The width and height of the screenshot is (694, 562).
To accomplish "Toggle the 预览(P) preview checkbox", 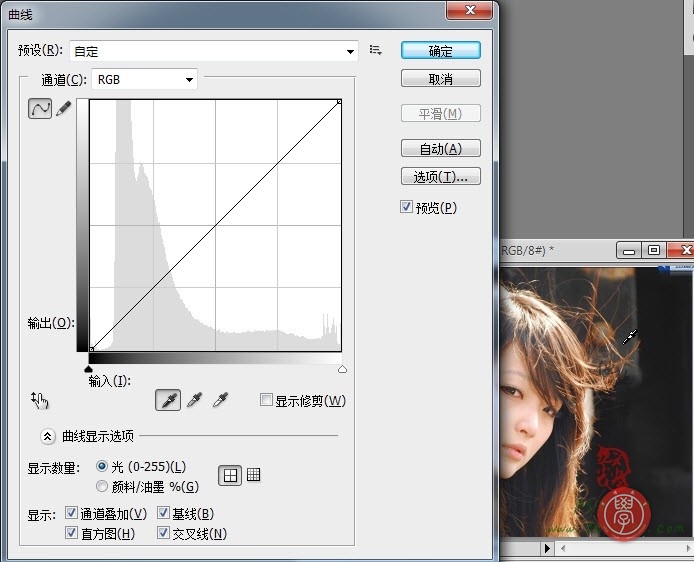I will coord(406,207).
